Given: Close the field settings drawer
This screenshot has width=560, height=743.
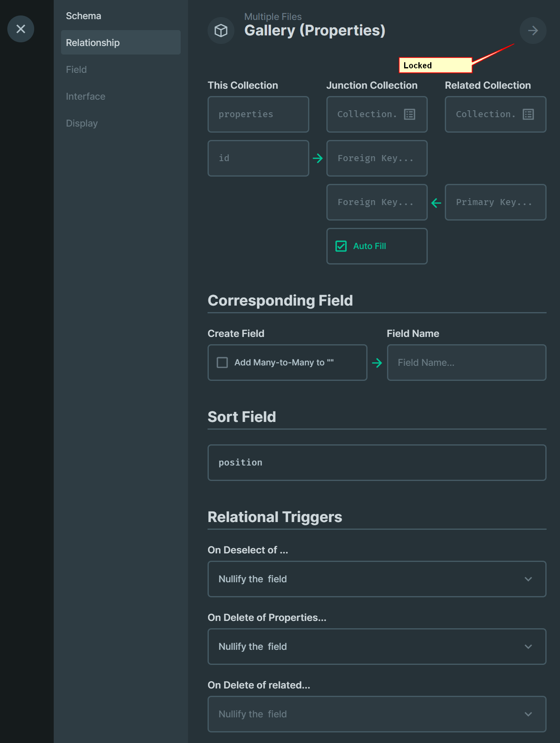Looking at the screenshot, I should click(21, 29).
